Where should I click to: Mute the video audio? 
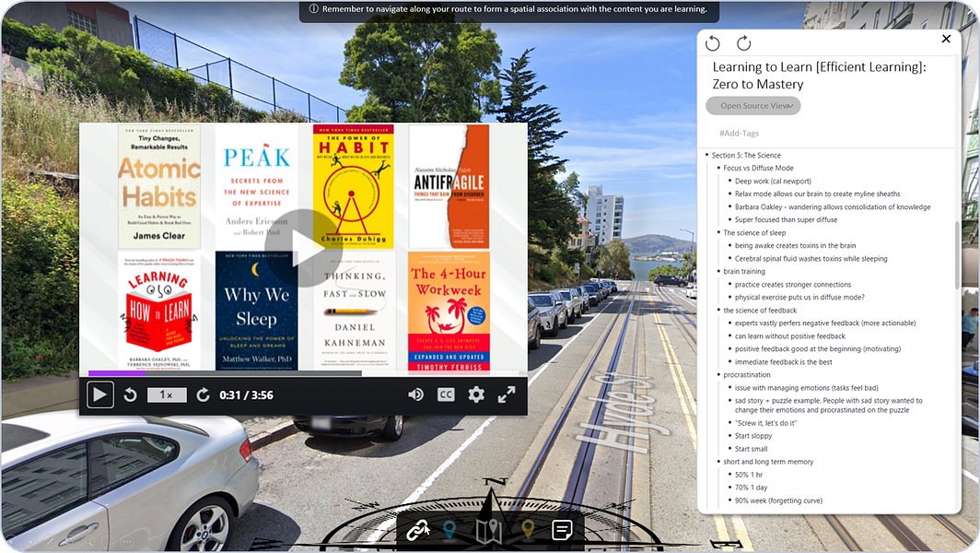[415, 394]
